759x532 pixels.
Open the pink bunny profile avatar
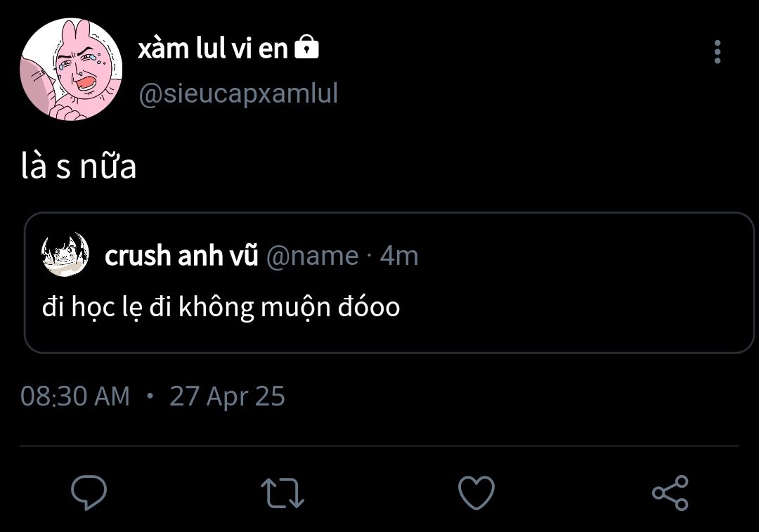71,69
